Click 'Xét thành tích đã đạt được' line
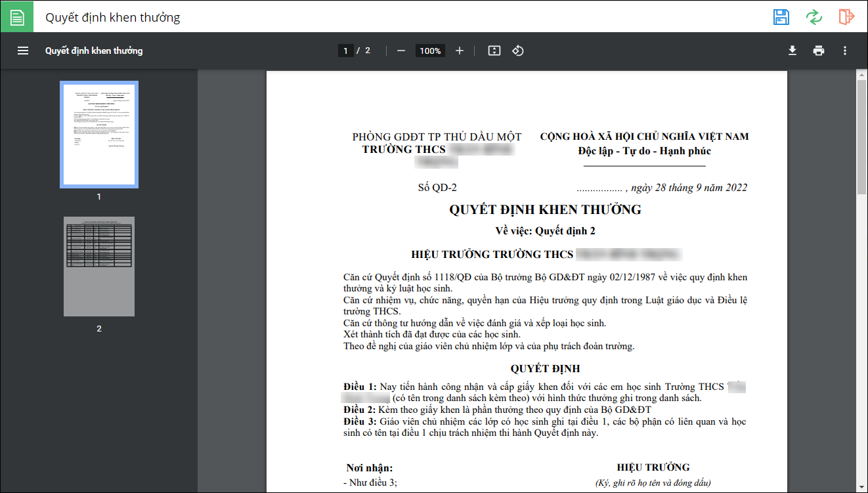The height and width of the screenshot is (493, 868). (x=432, y=335)
